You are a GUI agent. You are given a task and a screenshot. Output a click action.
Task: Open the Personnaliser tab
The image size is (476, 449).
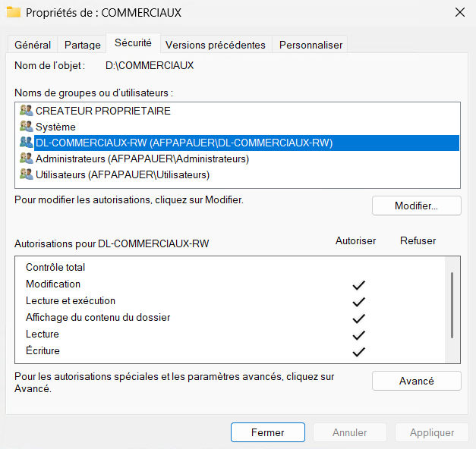[311, 45]
